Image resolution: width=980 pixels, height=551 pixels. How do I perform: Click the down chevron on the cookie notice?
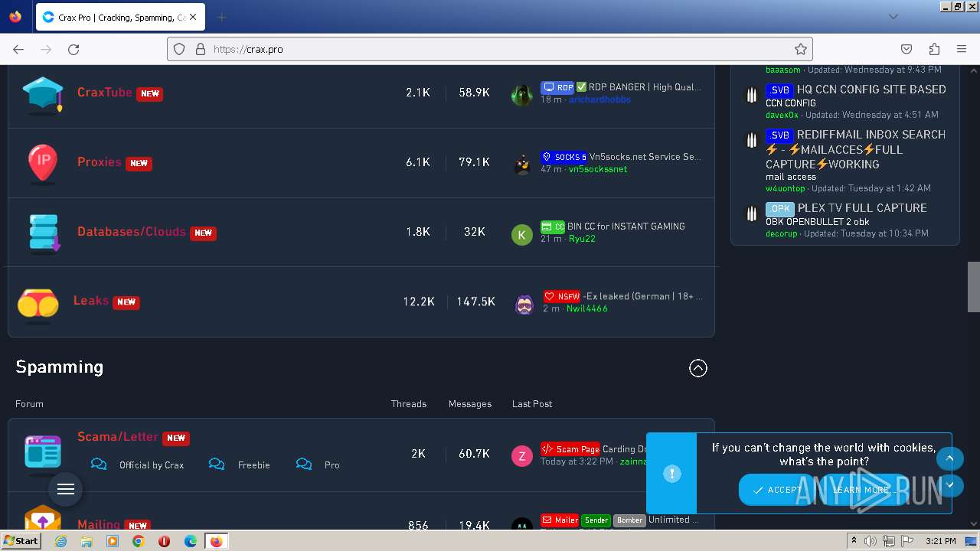pyautogui.click(x=949, y=484)
